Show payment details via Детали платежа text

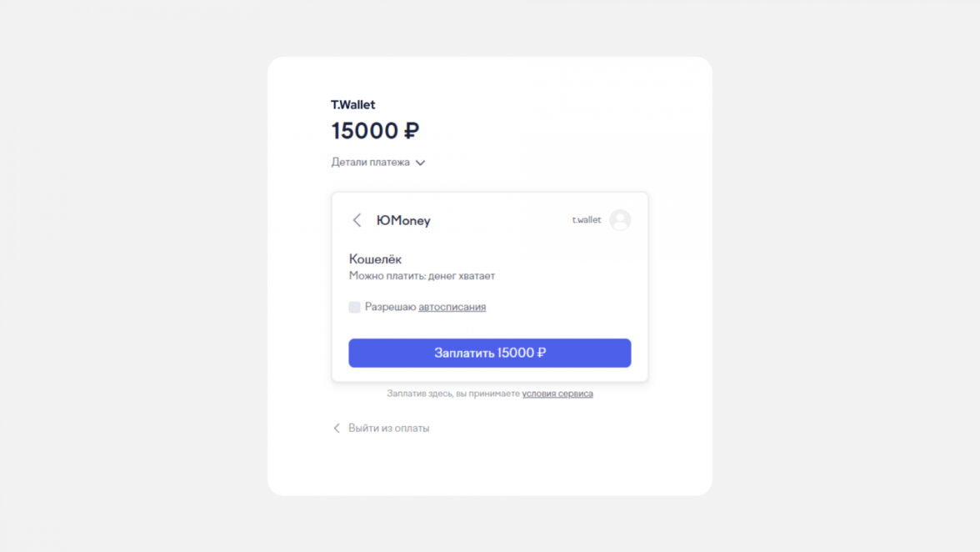tap(370, 163)
